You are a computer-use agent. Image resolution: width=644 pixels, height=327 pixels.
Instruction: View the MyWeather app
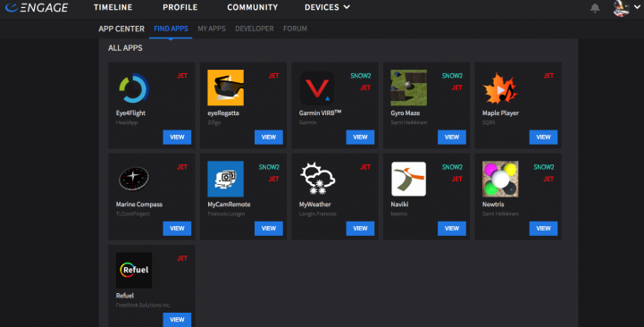pos(360,229)
